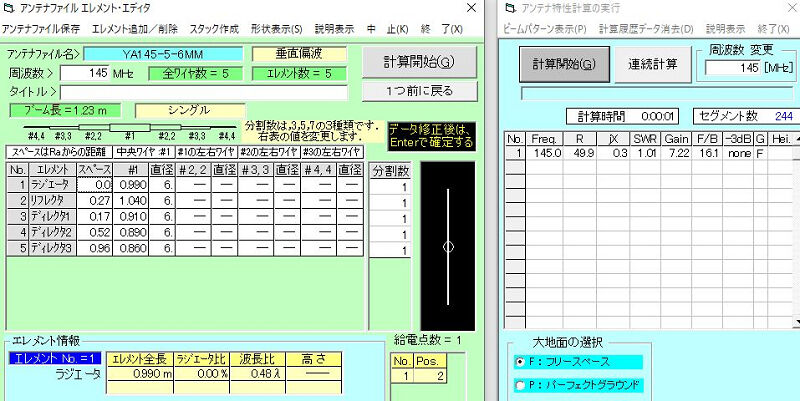Click the R value 49.9 result cell

click(x=580, y=153)
